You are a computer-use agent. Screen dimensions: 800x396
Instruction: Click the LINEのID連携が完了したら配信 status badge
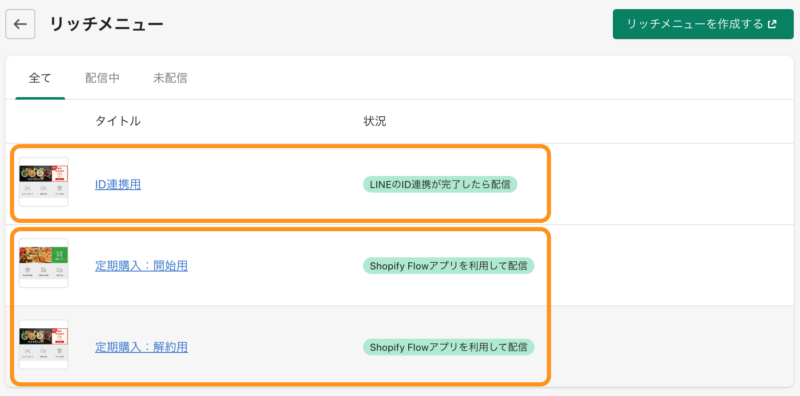pyautogui.click(x=440, y=184)
